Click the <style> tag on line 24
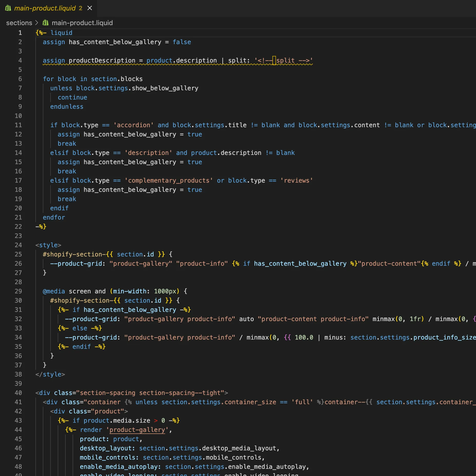476x476 pixels. pyautogui.click(x=48, y=245)
